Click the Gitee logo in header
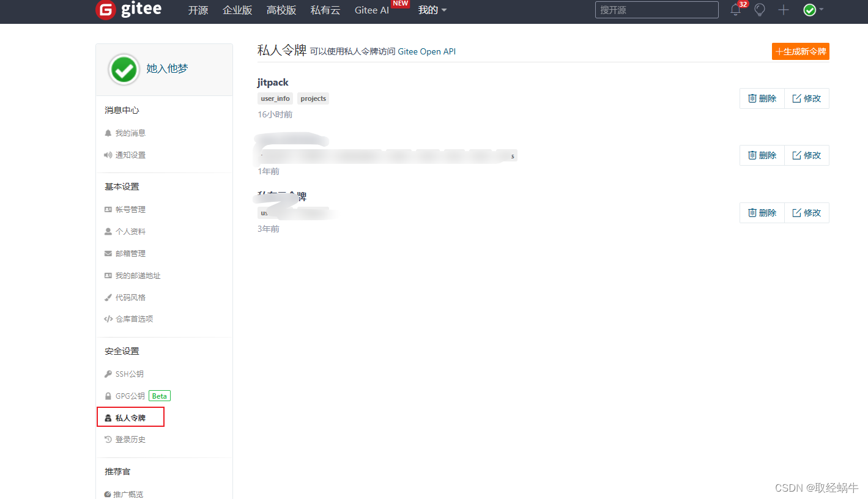This screenshot has height=499, width=868. (129, 10)
